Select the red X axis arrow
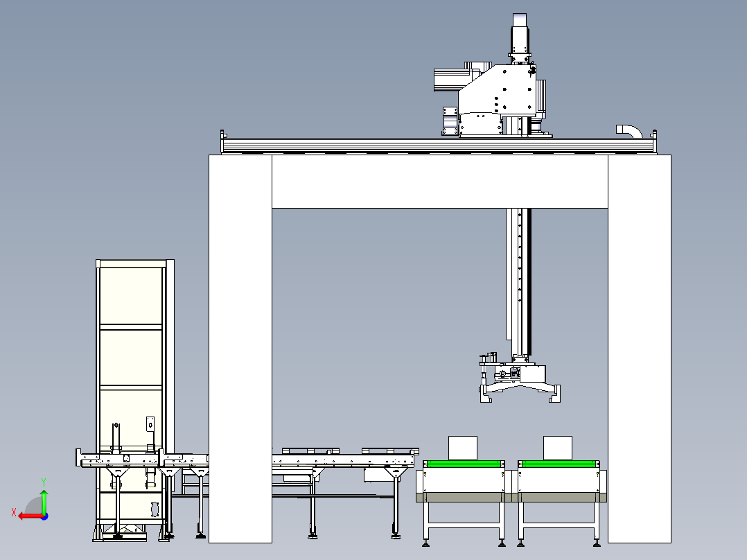The height and width of the screenshot is (560, 747). pyautogui.click(x=26, y=516)
